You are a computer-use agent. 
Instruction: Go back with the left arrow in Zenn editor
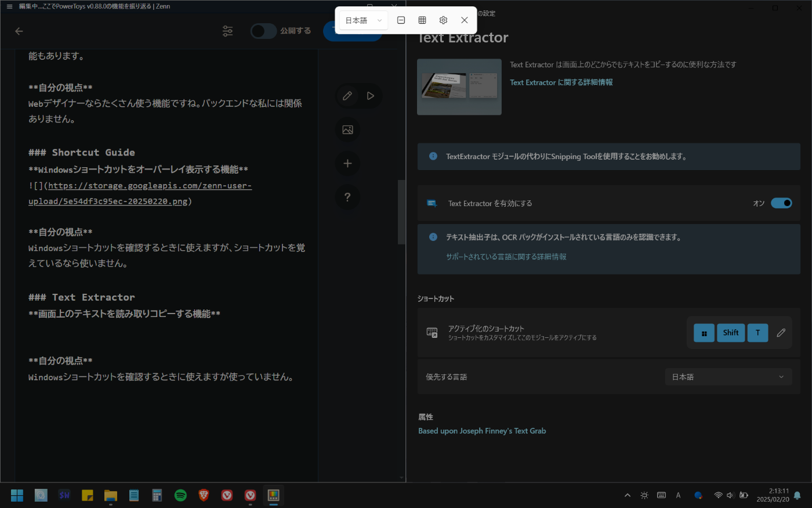(19, 31)
